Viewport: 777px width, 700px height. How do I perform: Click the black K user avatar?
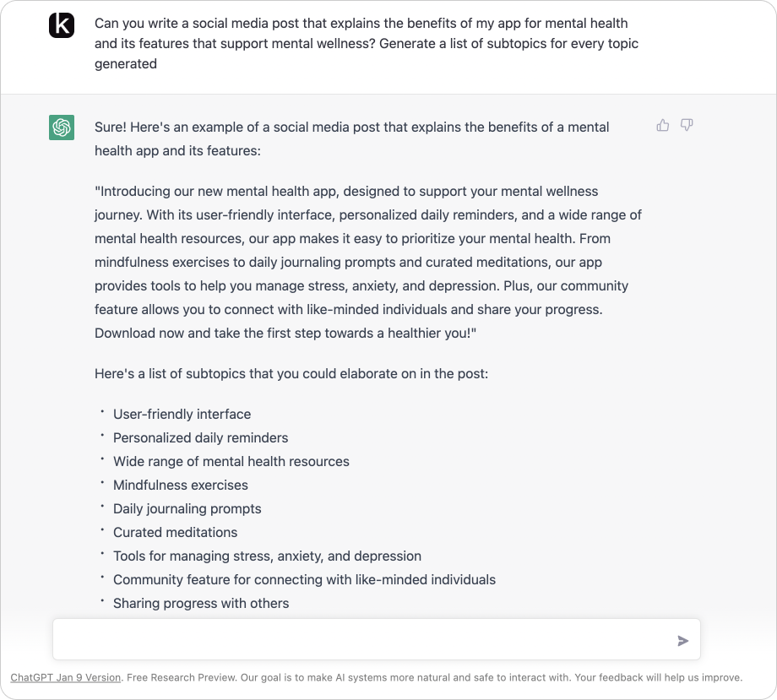point(62,25)
